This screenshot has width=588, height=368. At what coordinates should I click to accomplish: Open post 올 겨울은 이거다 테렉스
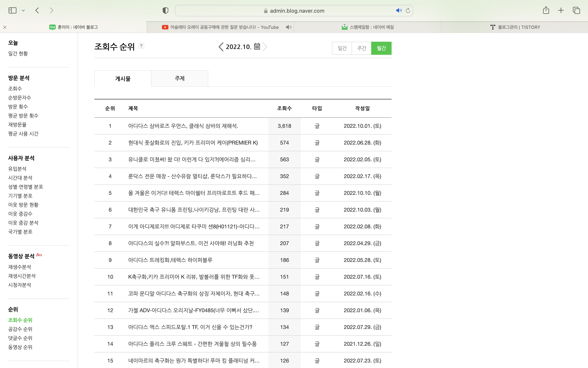click(194, 193)
